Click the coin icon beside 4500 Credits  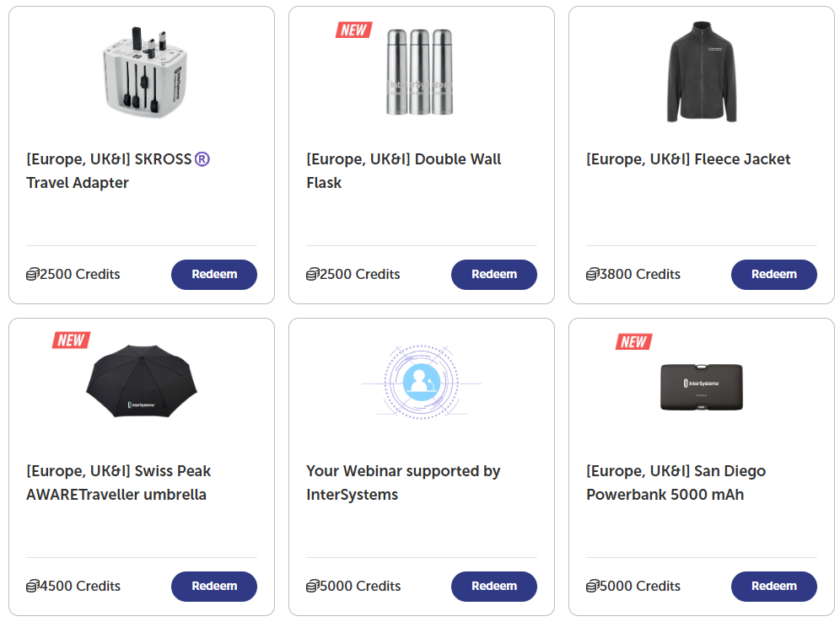[x=32, y=586]
